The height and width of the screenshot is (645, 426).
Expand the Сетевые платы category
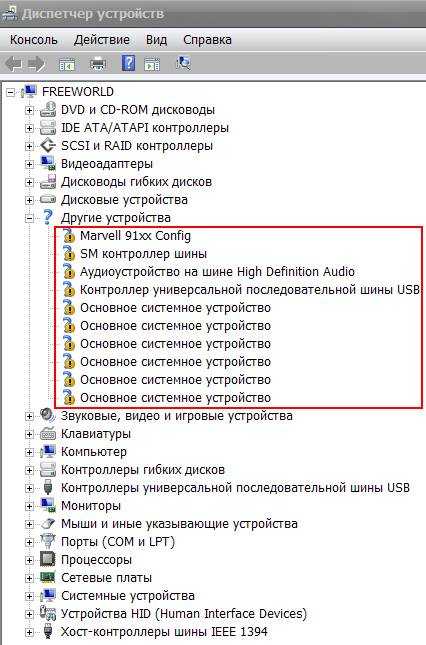coord(29,578)
